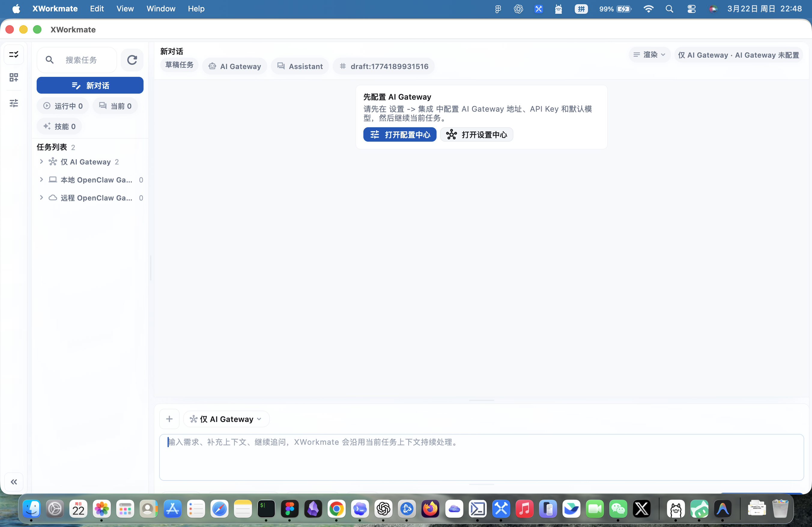Collapse the sidebar with double-chevron icon
The height and width of the screenshot is (527, 812).
click(14, 482)
